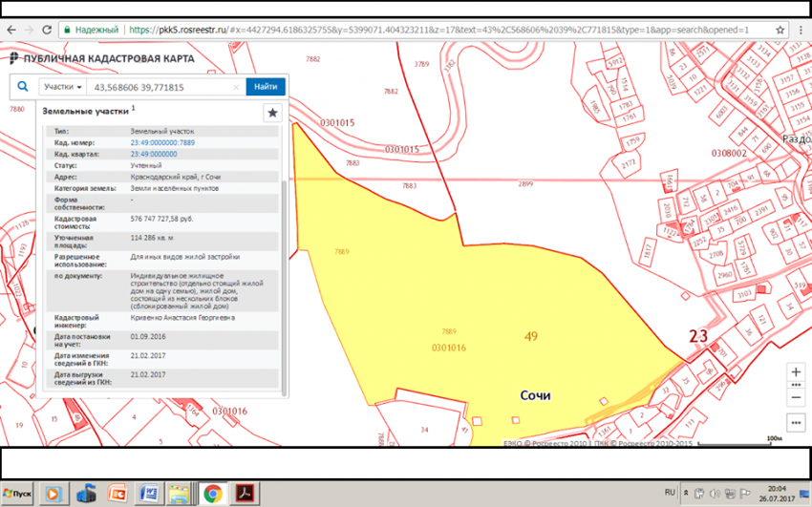The height and width of the screenshot is (507, 812).
Task: Click the address Краснодарский край, г Сочи
Action: (x=176, y=177)
